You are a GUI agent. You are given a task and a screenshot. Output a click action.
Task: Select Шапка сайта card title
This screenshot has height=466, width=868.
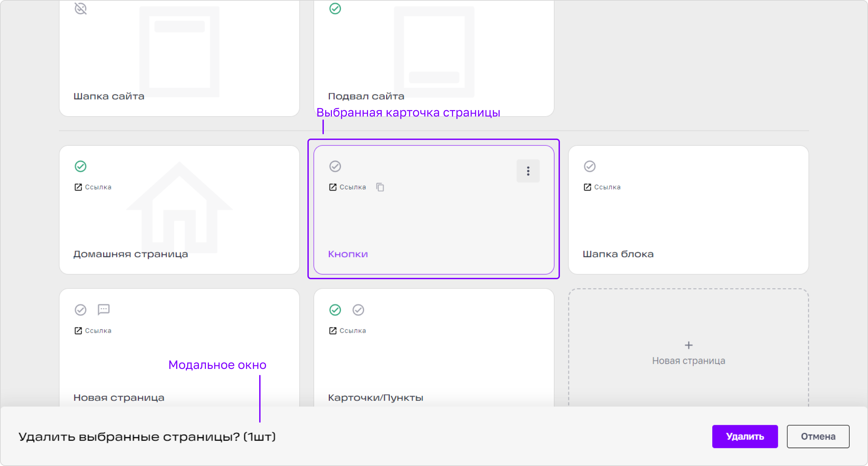[x=109, y=96]
